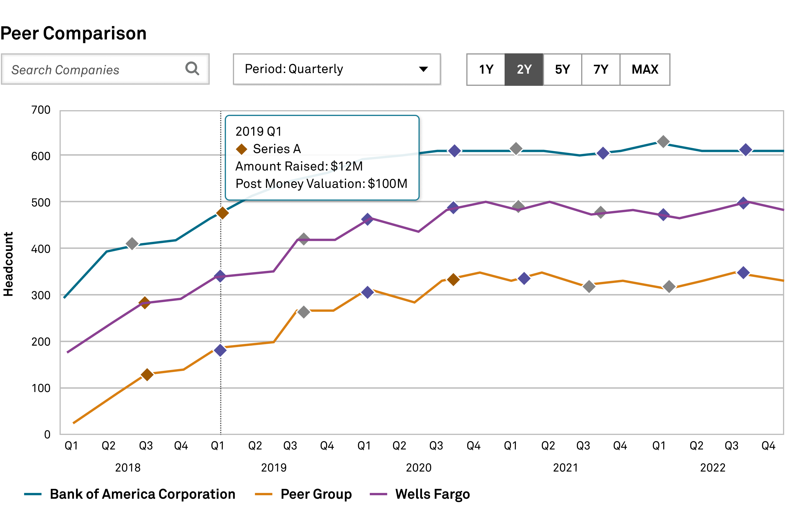Switch to the 7Y range
812x508 pixels.
[x=601, y=70]
